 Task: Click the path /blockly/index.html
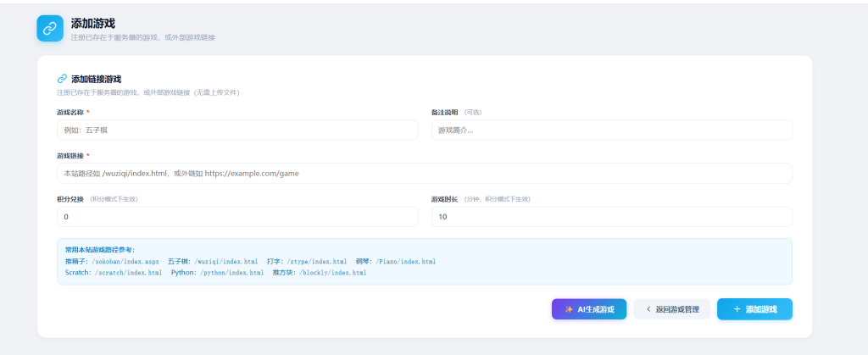tap(332, 273)
